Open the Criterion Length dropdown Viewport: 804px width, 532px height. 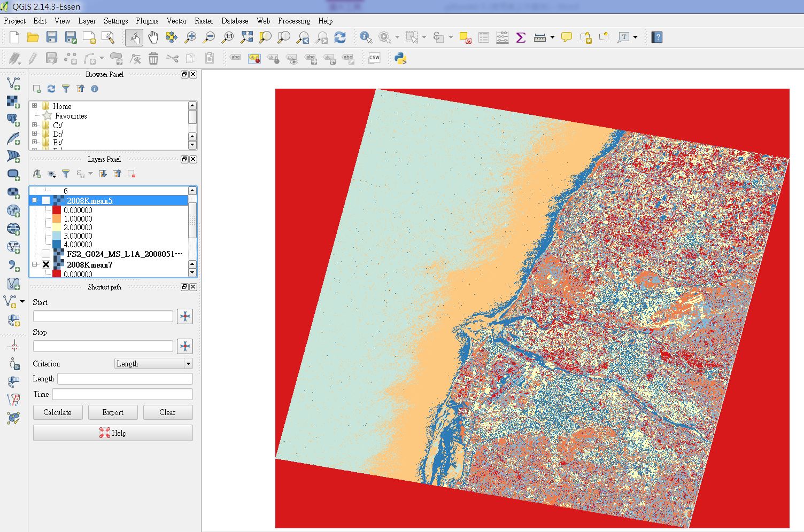(x=153, y=364)
